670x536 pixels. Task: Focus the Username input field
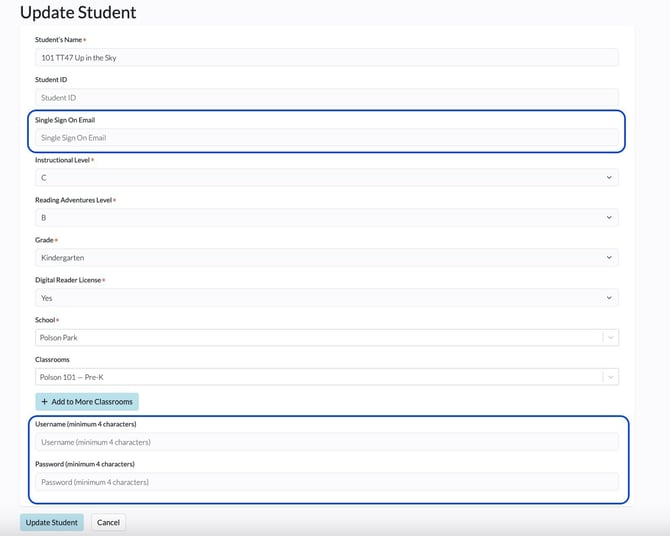pos(326,442)
